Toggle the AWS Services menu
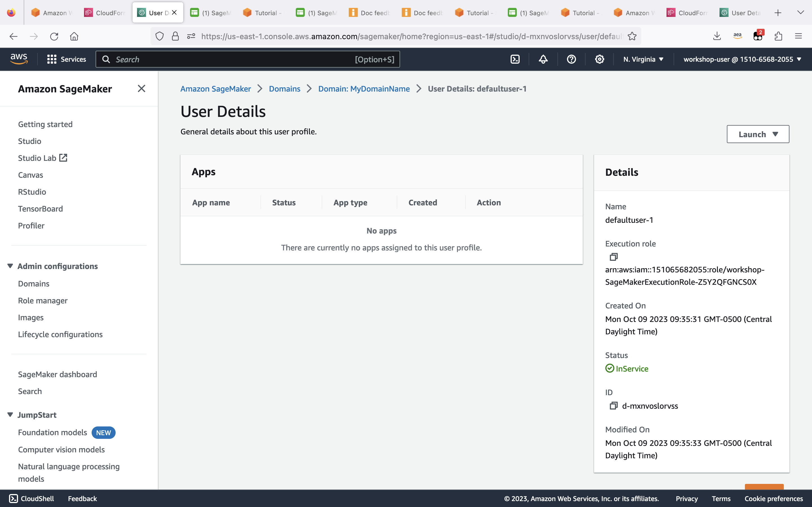812x507 pixels. (x=66, y=59)
